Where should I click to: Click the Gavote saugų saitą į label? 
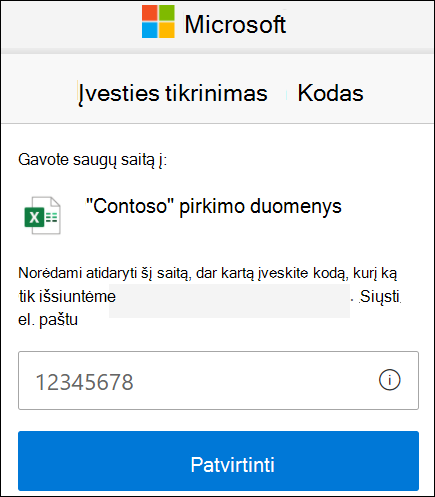click(92, 160)
